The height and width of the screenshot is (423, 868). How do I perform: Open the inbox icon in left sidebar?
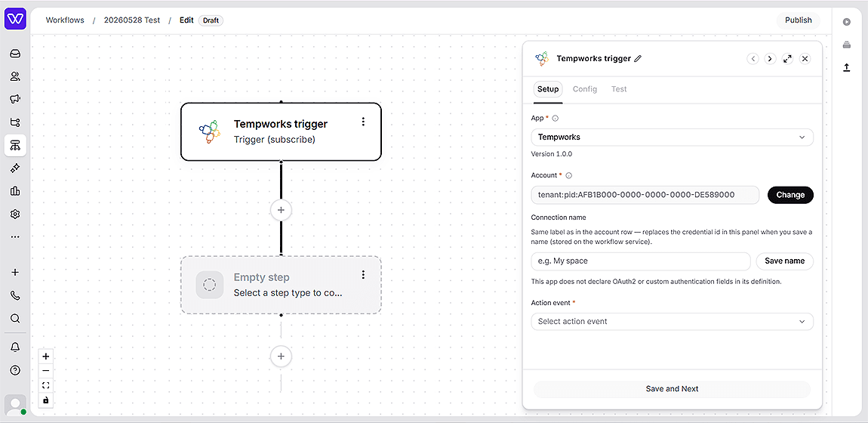tap(15, 54)
